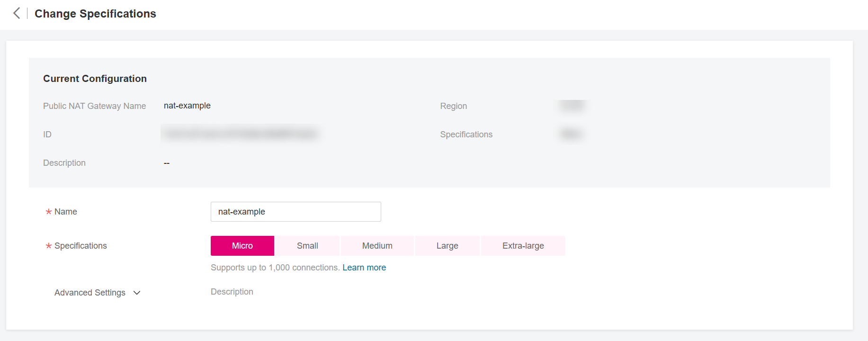Select the Medium specification

pos(377,246)
